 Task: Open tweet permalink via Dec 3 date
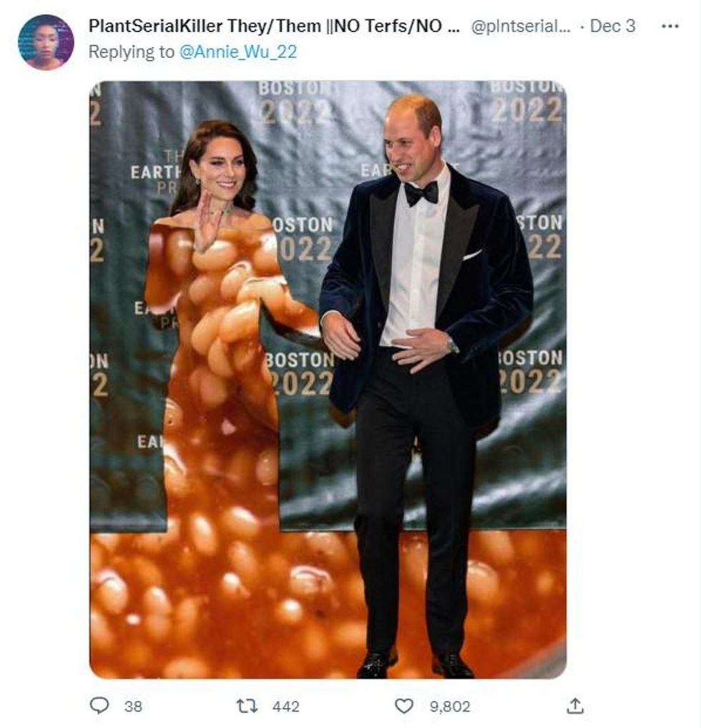click(612, 26)
